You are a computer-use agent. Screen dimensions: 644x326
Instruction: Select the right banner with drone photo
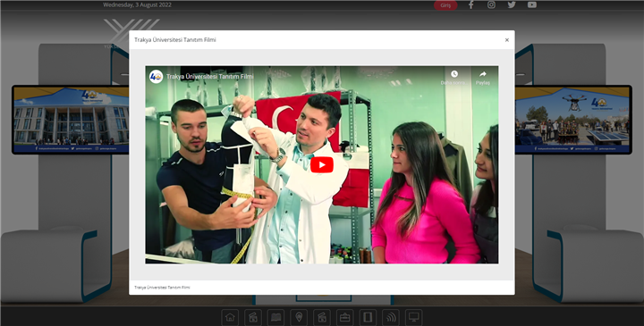pyautogui.click(x=573, y=120)
